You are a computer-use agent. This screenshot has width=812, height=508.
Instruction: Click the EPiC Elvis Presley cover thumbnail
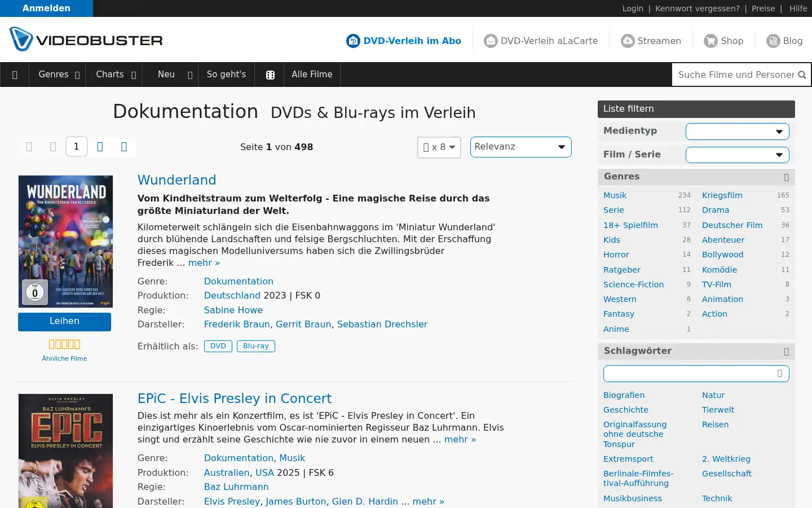coord(65,451)
